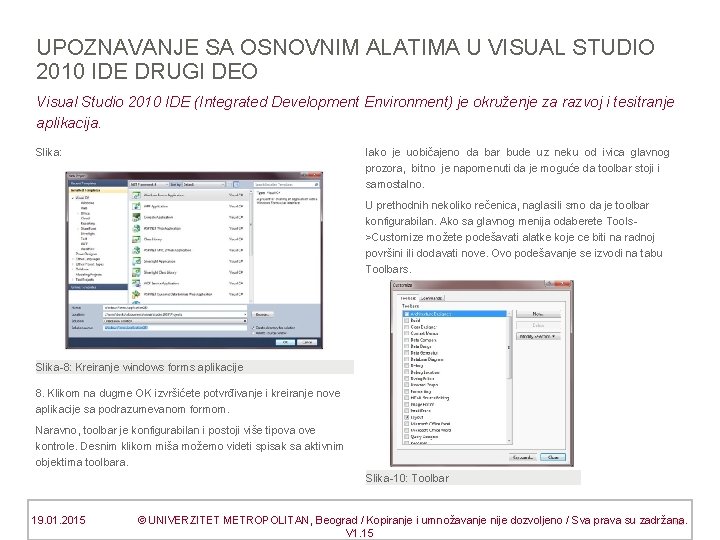The width and height of the screenshot is (720, 540).
Task: Open the Sort by dropdown
Action: click(203, 185)
